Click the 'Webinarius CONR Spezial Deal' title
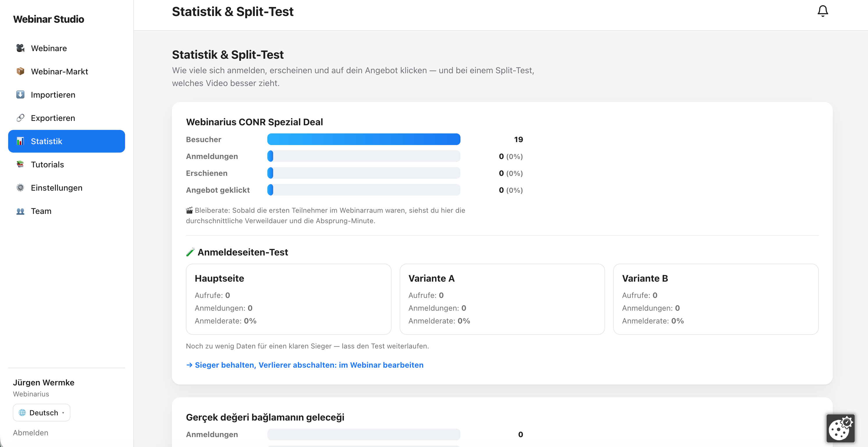 tap(255, 122)
